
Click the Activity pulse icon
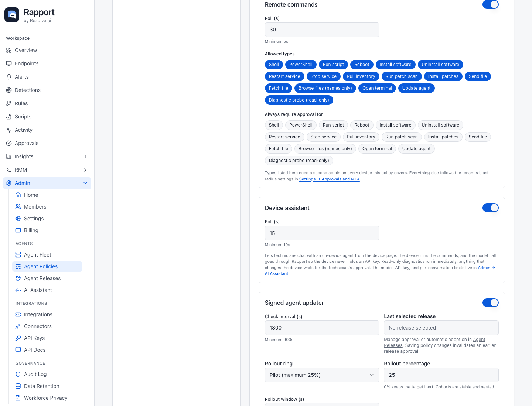tap(9, 130)
